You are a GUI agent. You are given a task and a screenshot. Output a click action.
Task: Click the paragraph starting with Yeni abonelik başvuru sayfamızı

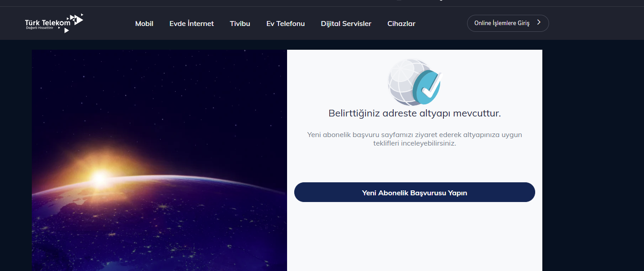click(415, 139)
